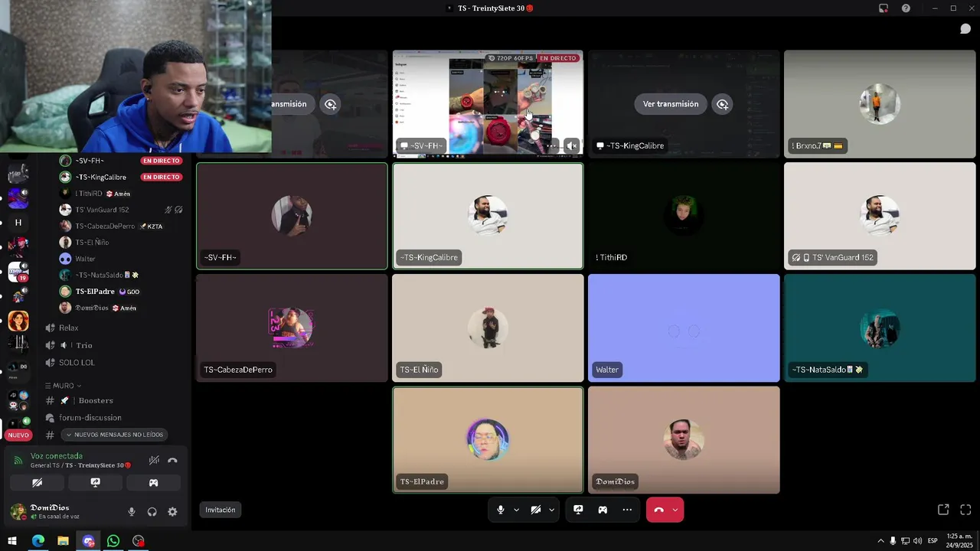Open OBS Studio from taskbar
980x551 pixels.
(138, 541)
